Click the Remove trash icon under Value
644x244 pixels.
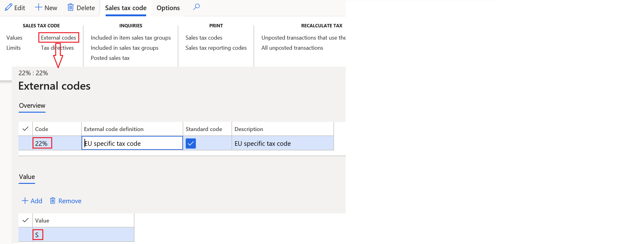(53, 201)
